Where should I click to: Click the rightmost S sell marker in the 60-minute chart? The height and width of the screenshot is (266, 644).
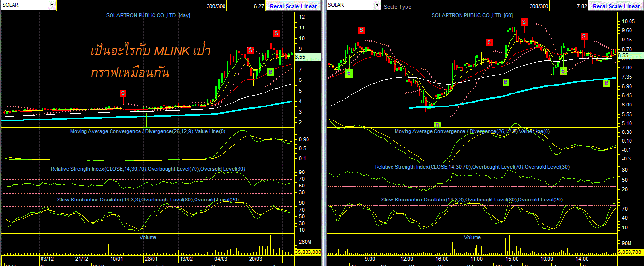[584, 36]
